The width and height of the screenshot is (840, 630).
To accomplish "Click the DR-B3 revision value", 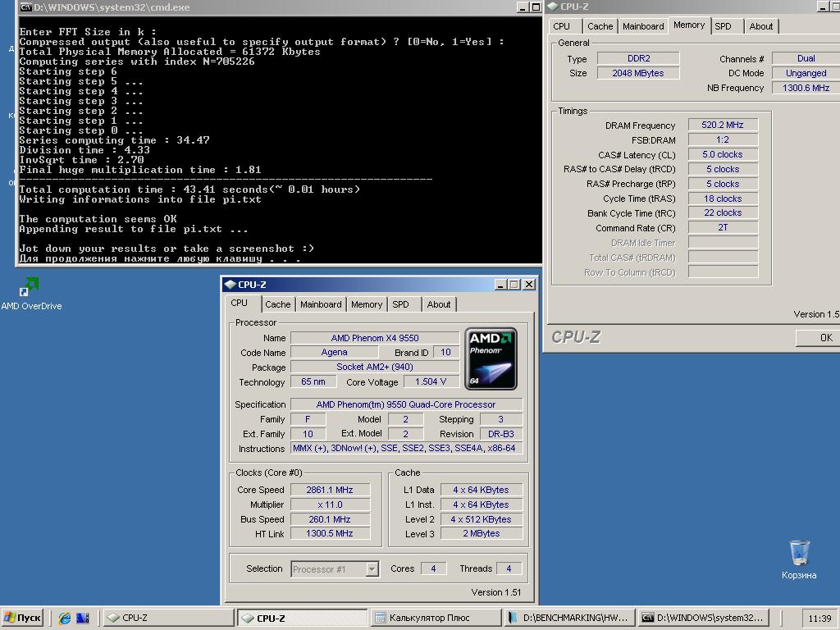I will (501, 434).
